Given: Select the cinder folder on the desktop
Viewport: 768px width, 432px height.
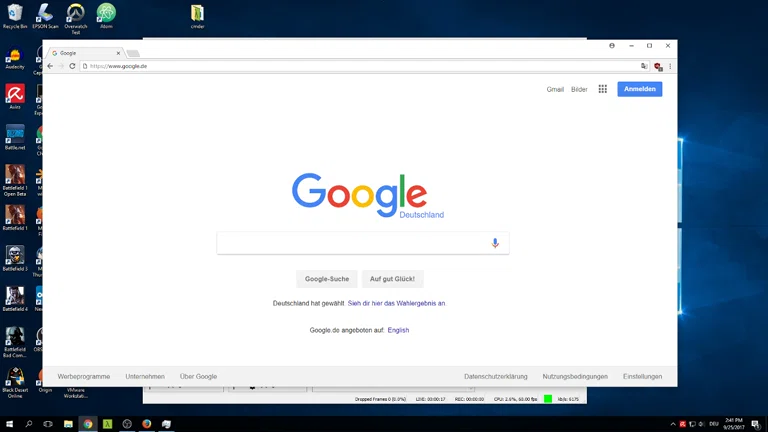Looking at the screenshot, I should point(197,16).
